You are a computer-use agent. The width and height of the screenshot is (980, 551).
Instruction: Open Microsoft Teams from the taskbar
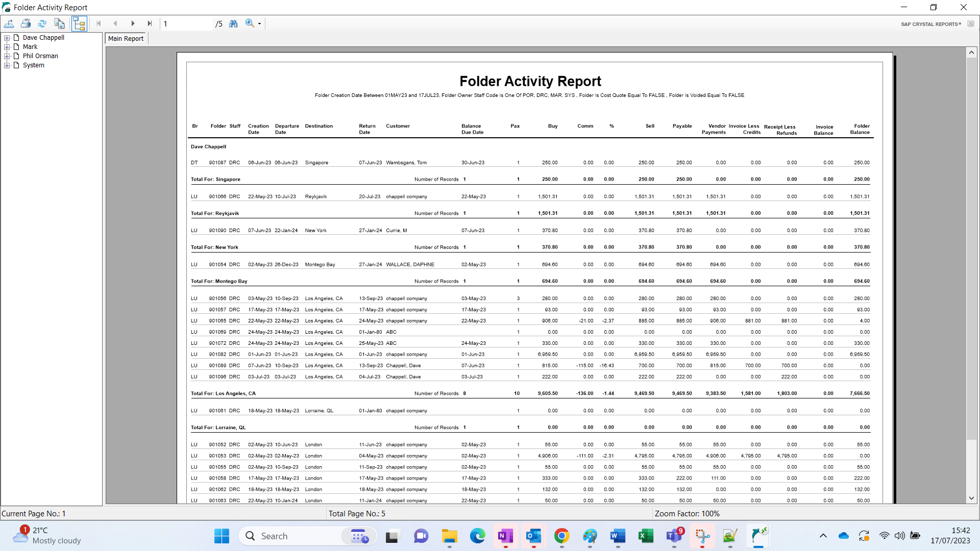tap(674, 536)
